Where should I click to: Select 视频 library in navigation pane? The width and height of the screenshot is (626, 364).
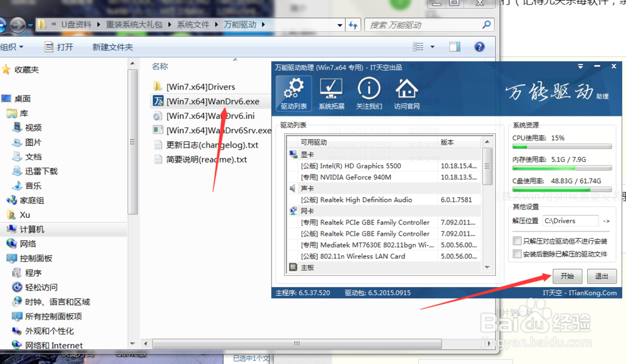tap(33, 128)
